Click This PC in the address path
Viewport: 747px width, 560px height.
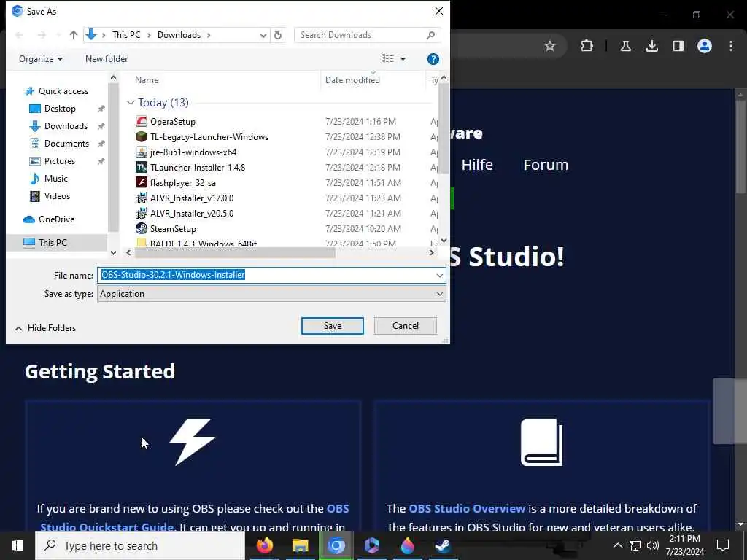click(126, 35)
